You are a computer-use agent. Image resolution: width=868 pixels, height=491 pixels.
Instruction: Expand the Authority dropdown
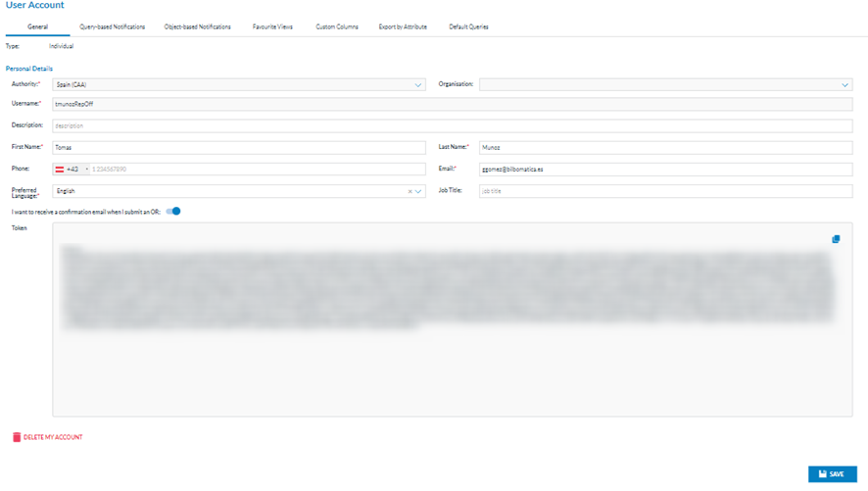coord(418,85)
